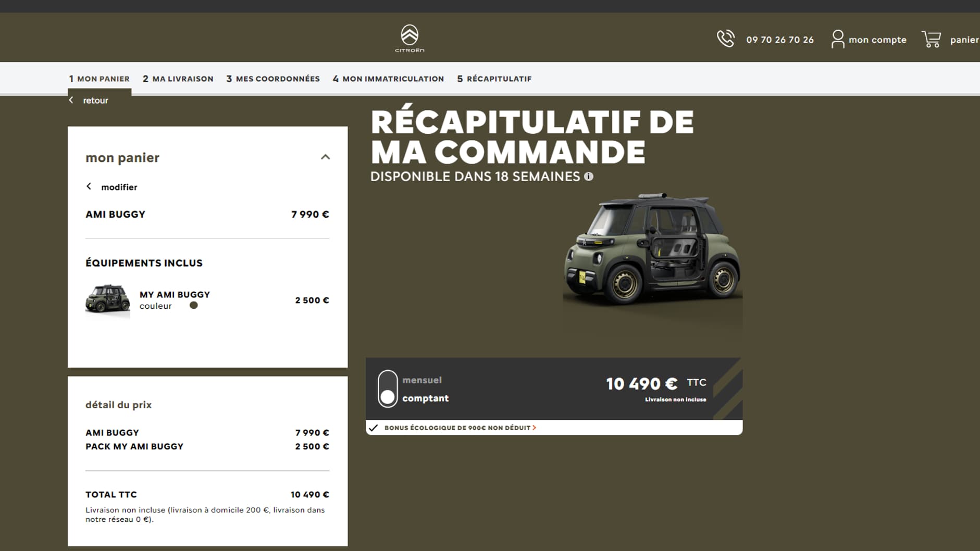The width and height of the screenshot is (980, 551).
Task: Click the détail du prix heading
Action: 118,405
